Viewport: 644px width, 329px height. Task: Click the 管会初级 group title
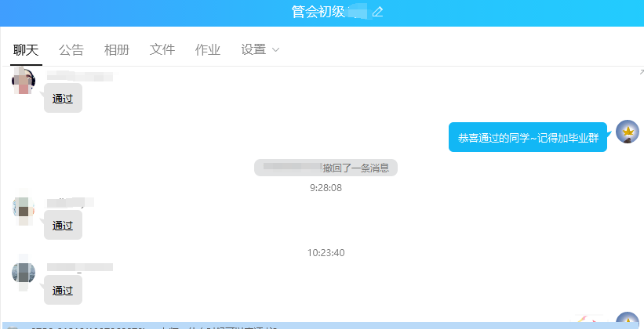318,12
